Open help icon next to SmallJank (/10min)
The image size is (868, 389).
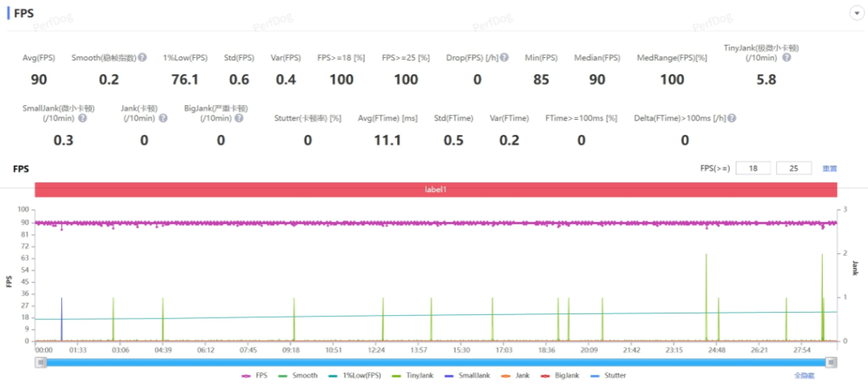click(x=83, y=118)
